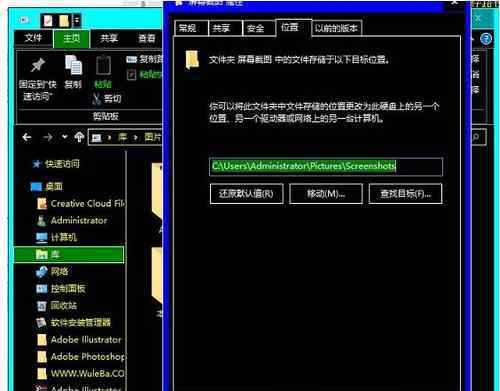Click the 查找目标(F)... button
The height and width of the screenshot is (391, 500).
[406, 194]
